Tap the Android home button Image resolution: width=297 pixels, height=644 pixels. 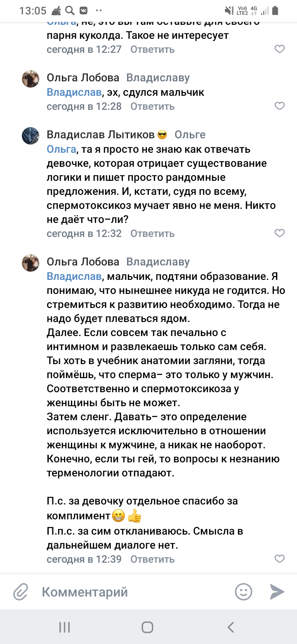click(x=147, y=627)
